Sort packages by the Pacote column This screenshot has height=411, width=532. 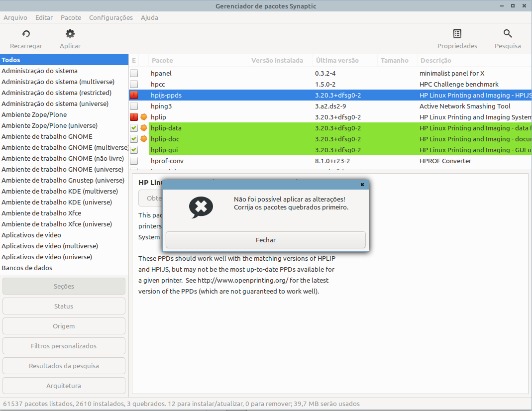198,60
